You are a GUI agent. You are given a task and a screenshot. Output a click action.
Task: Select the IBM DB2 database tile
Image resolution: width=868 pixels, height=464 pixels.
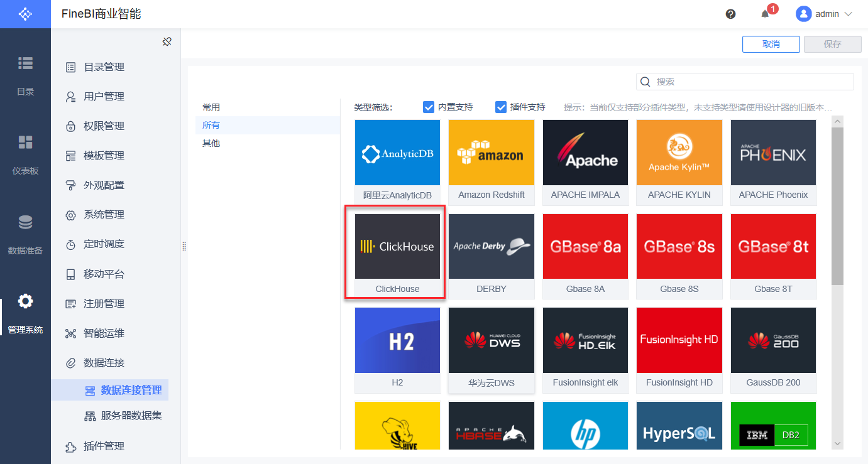773,426
